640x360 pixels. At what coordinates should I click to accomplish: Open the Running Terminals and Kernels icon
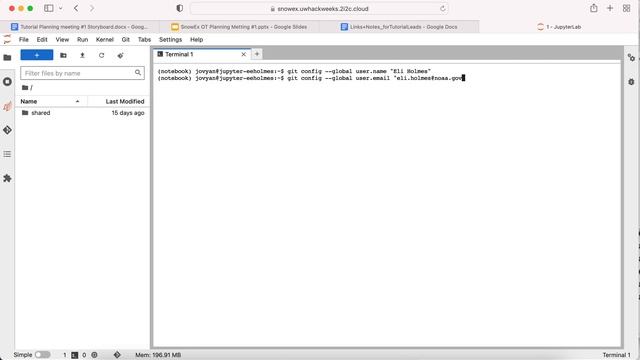7,82
